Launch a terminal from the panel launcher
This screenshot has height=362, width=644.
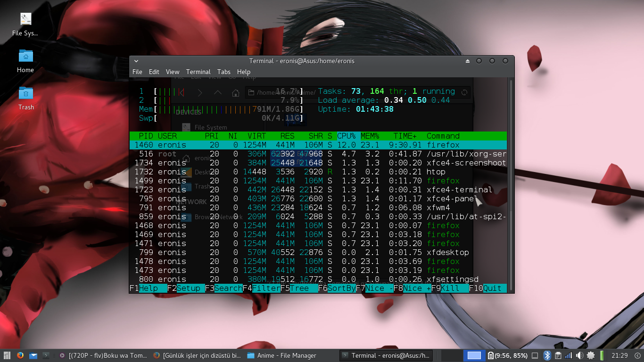[x=46, y=355]
